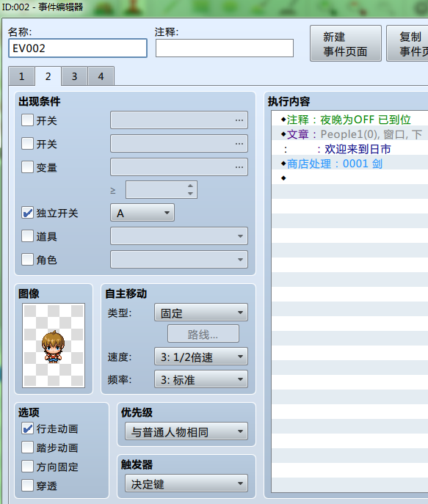Select the empty command line below 商店处理

(x=350, y=178)
